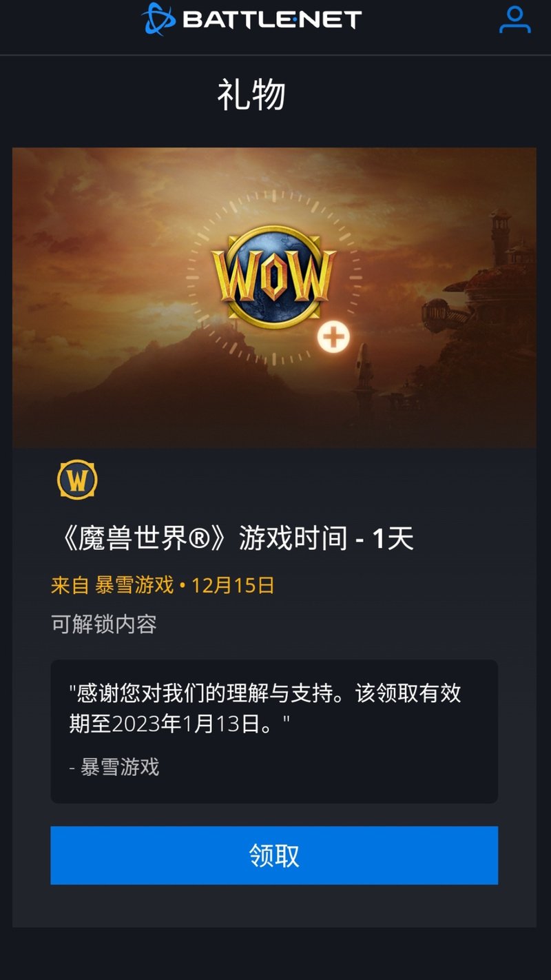This screenshot has height=980, width=551.
Task: Tap the plus badge beside WoW emblem
Action: coord(333,338)
